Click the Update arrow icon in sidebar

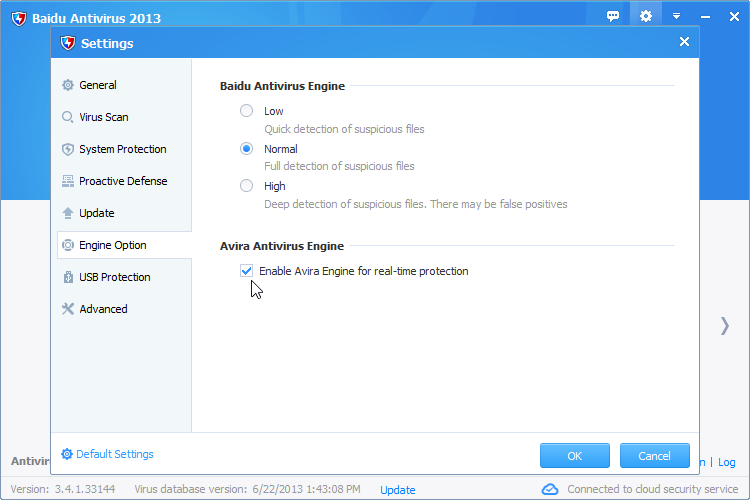(68, 213)
